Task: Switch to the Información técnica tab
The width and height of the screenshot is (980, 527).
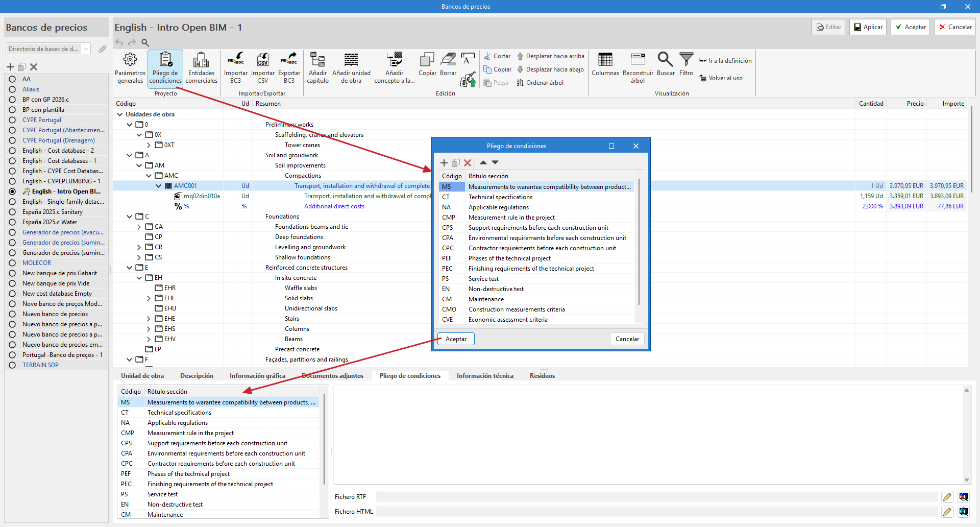Action: click(x=484, y=376)
